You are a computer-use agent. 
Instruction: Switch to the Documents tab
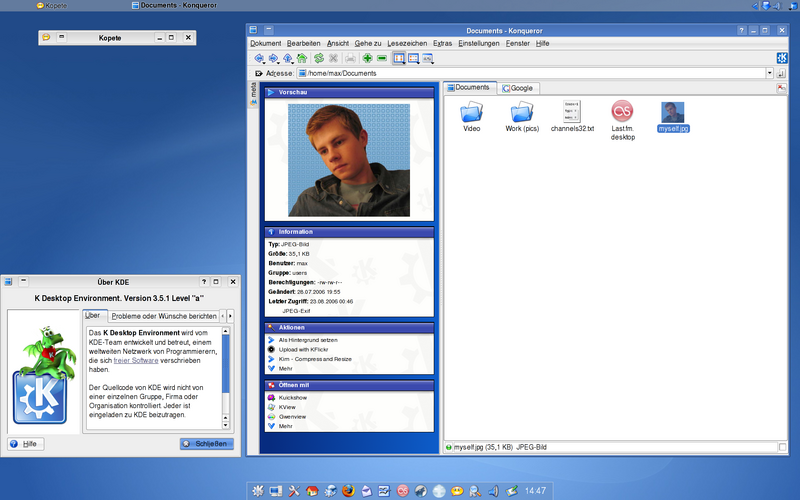click(469, 88)
